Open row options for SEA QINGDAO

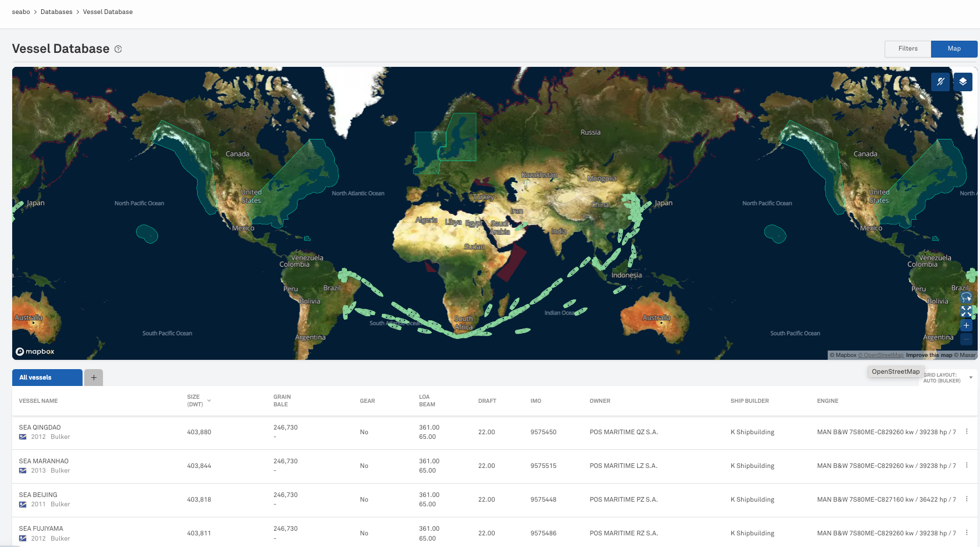[x=967, y=431]
